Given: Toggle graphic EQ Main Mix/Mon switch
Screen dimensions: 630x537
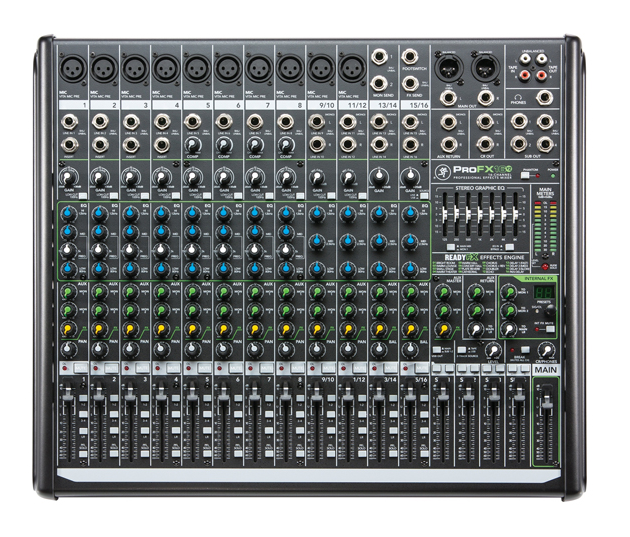Looking at the screenshot, I should tap(451, 247).
